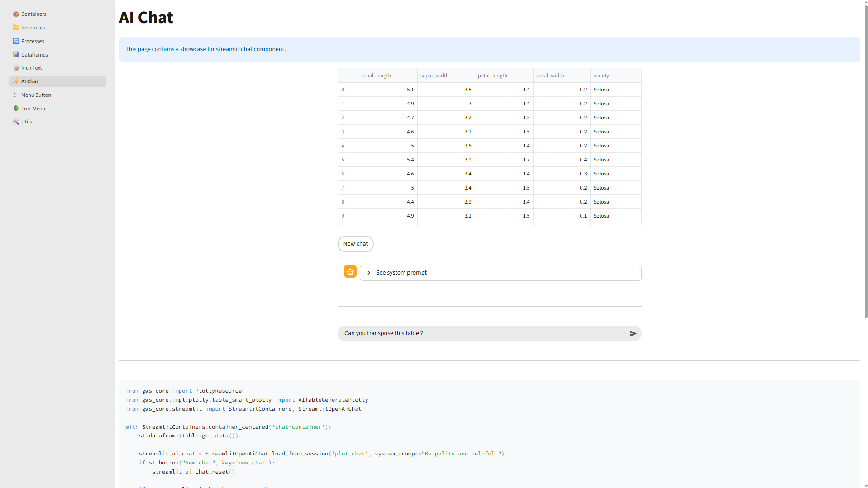Click the Resources folder icon

(x=16, y=28)
